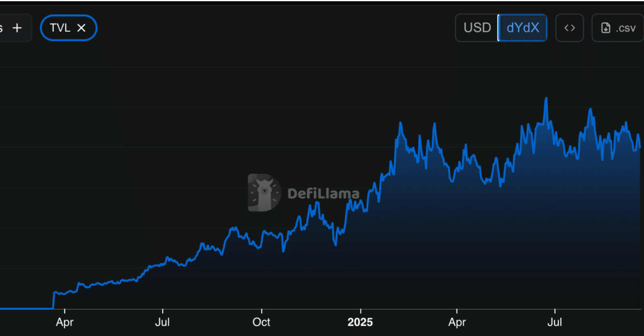
Task: Click the highest TVL peak on chart
Action: click(546, 99)
